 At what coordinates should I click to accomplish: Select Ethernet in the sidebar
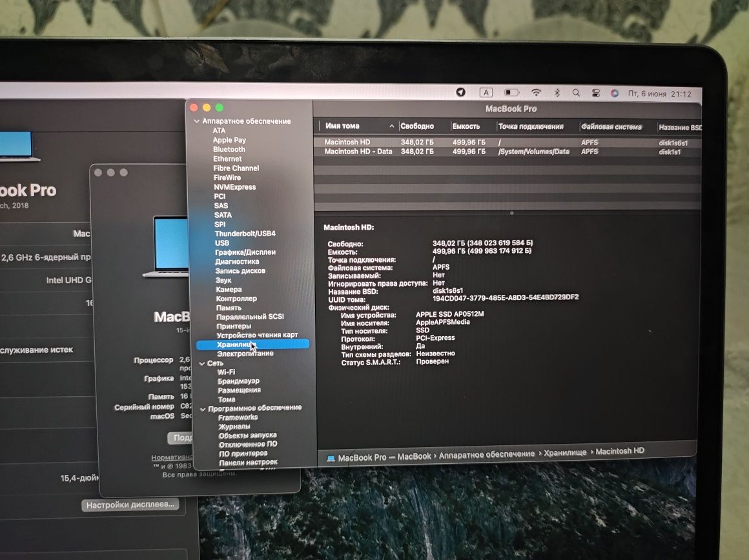[227, 159]
